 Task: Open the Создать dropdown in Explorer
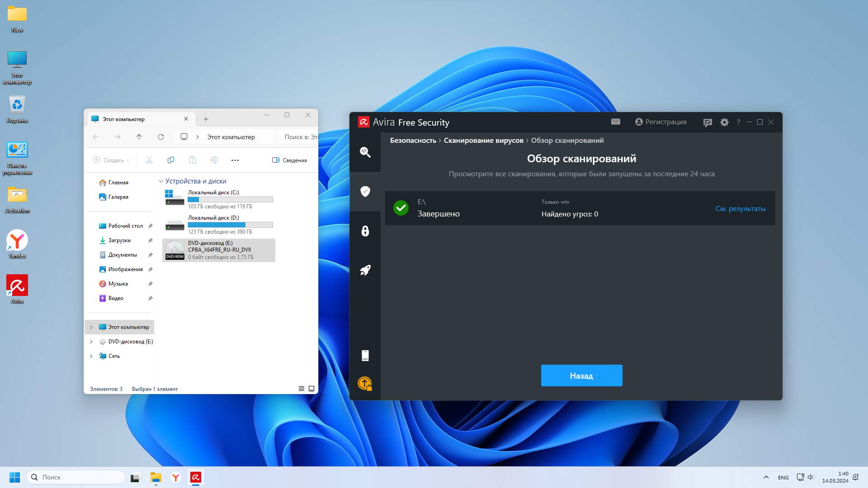(112, 160)
